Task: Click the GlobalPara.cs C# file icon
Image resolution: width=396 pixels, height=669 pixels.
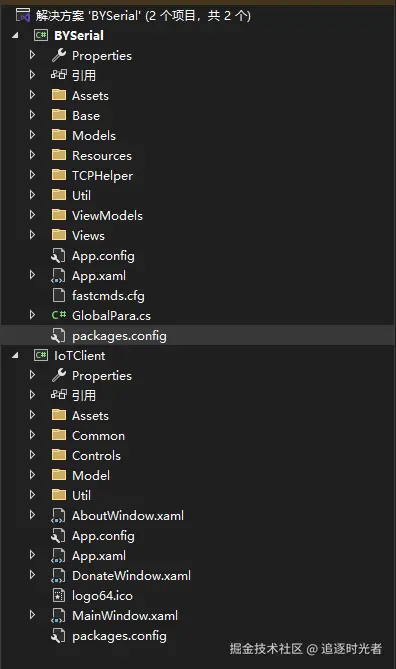Action: tap(59, 315)
